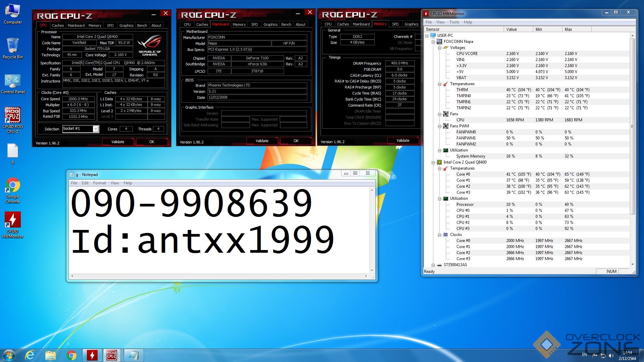Click Notepad horizontal scrollbar right arrow
The width and height of the screenshot is (644, 362).
click(366, 276)
